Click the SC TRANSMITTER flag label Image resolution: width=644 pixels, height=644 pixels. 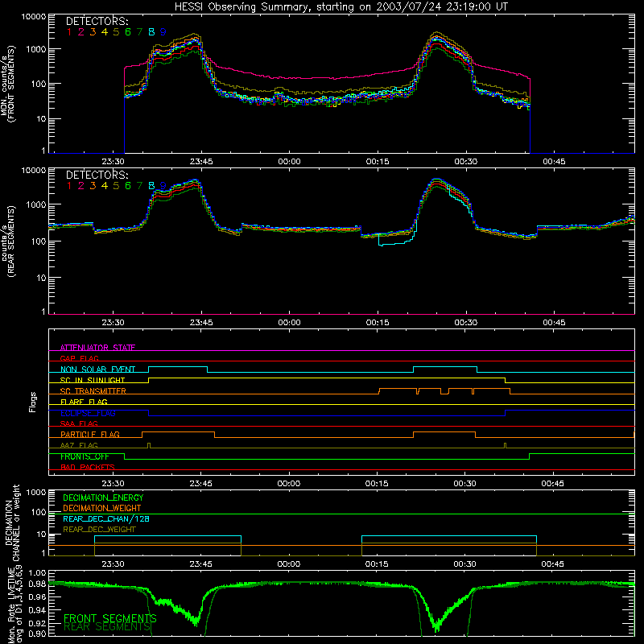coord(93,391)
